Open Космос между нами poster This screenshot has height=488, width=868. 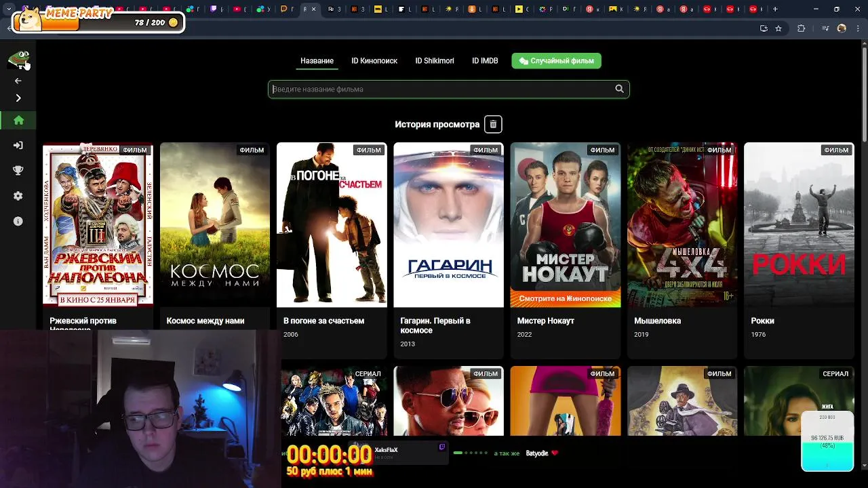[x=215, y=225]
